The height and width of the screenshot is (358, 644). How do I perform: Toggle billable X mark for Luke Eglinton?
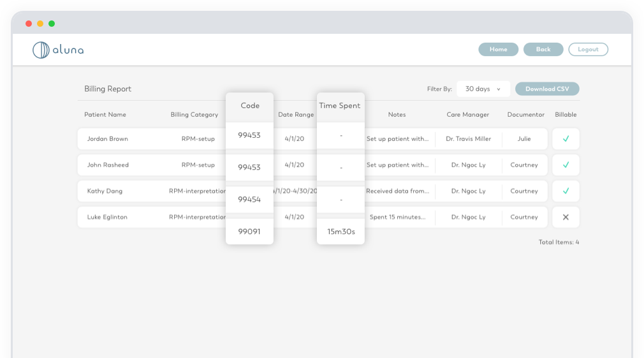click(x=565, y=217)
